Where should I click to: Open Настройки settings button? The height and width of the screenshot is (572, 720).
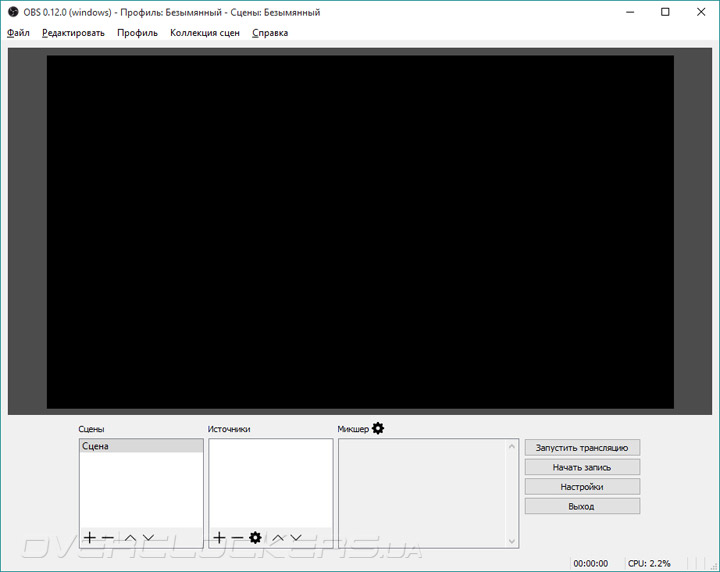click(582, 487)
